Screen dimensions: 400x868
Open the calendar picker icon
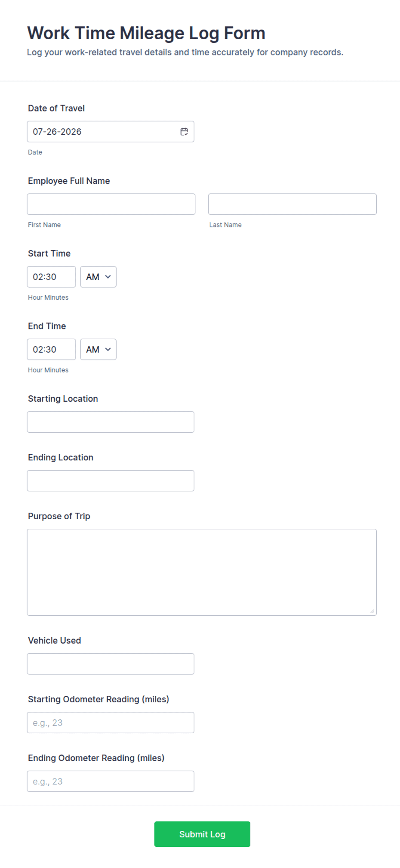(184, 132)
